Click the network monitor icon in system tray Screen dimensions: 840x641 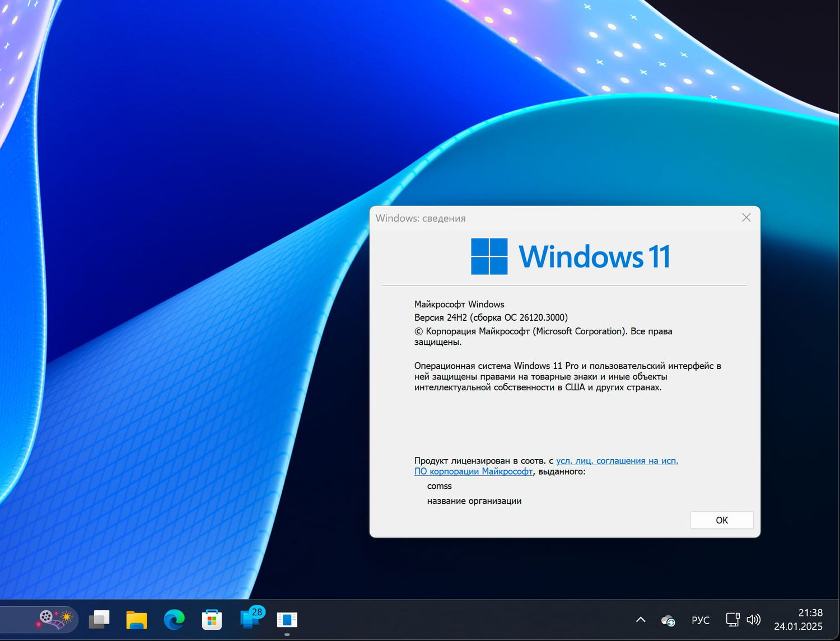pos(732,620)
